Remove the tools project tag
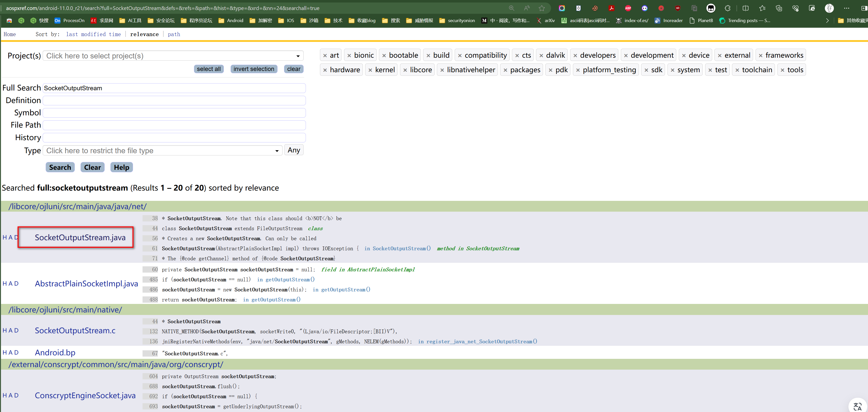Image resolution: width=868 pixels, height=412 pixels. pyautogui.click(x=782, y=70)
